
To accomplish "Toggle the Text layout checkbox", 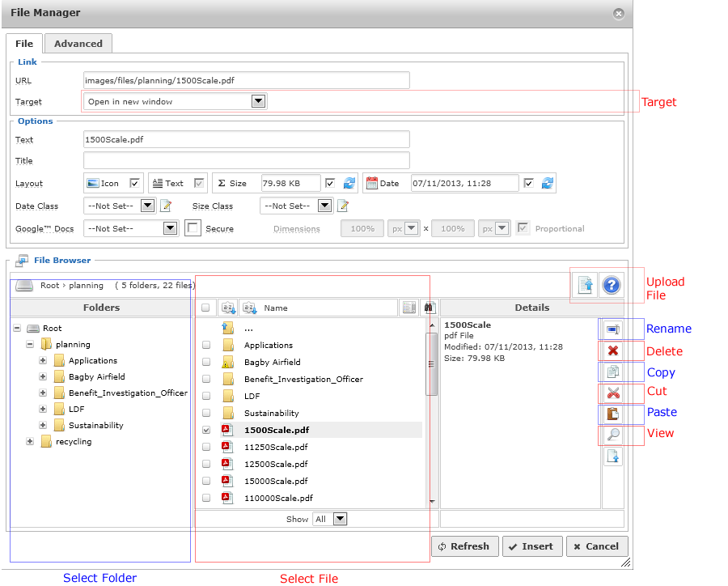I will click(x=199, y=183).
